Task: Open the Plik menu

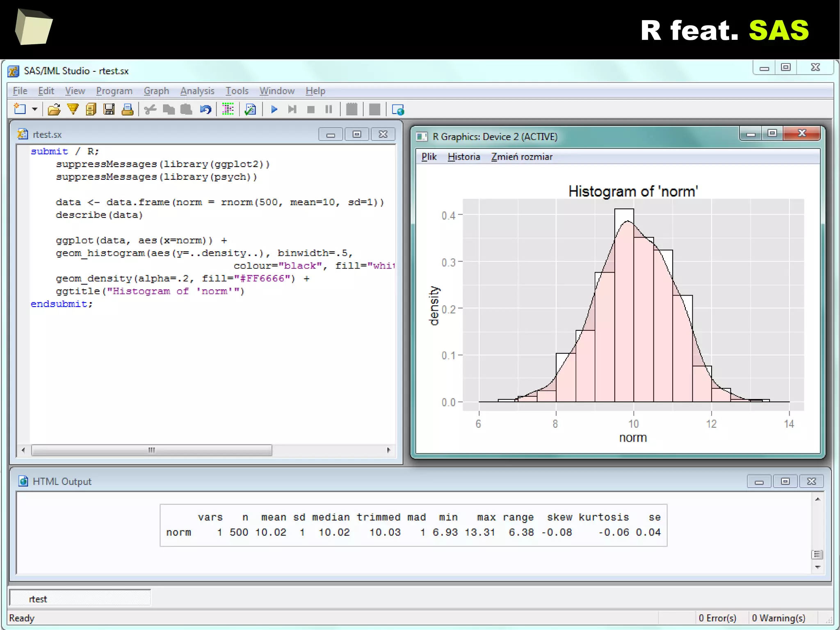Action: [429, 157]
